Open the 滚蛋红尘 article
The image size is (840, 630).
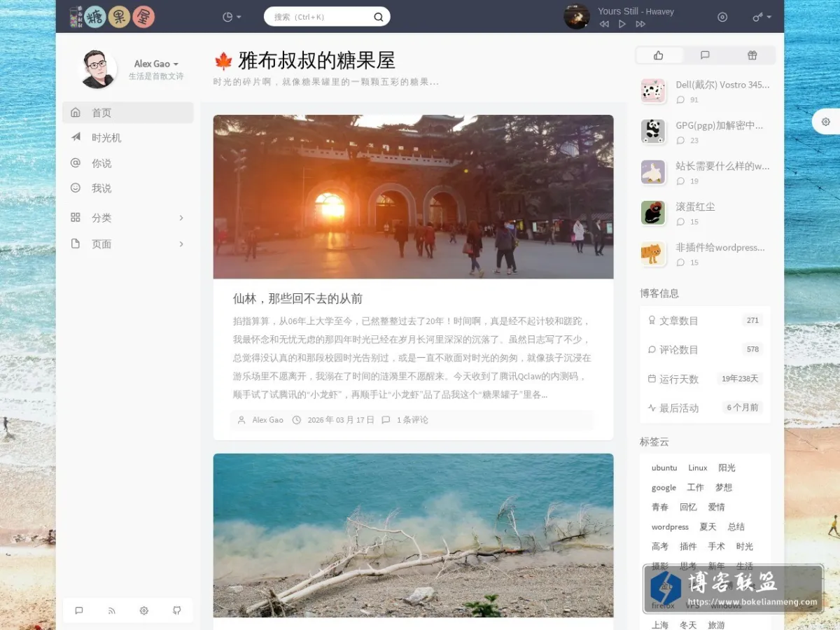695,206
